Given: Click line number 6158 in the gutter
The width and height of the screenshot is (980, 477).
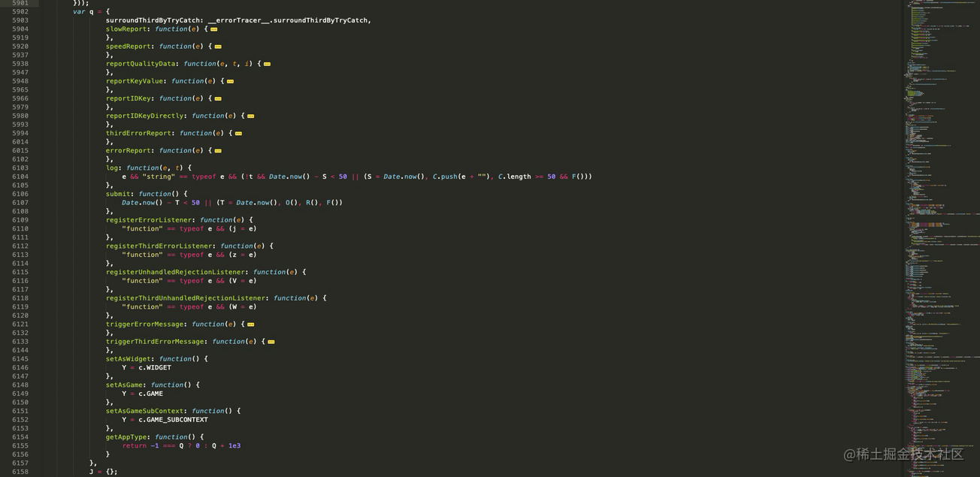Looking at the screenshot, I should [20, 472].
